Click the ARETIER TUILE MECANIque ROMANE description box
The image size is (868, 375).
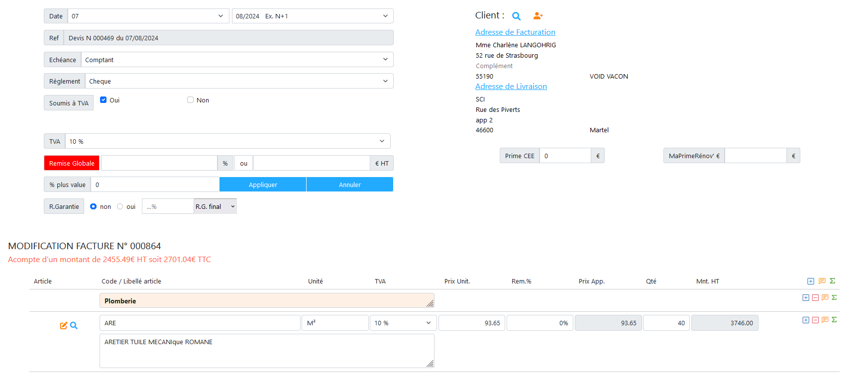267,351
